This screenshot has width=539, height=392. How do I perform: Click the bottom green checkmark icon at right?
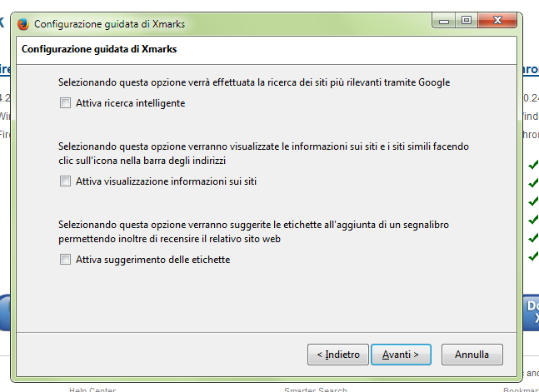click(x=533, y=256)
